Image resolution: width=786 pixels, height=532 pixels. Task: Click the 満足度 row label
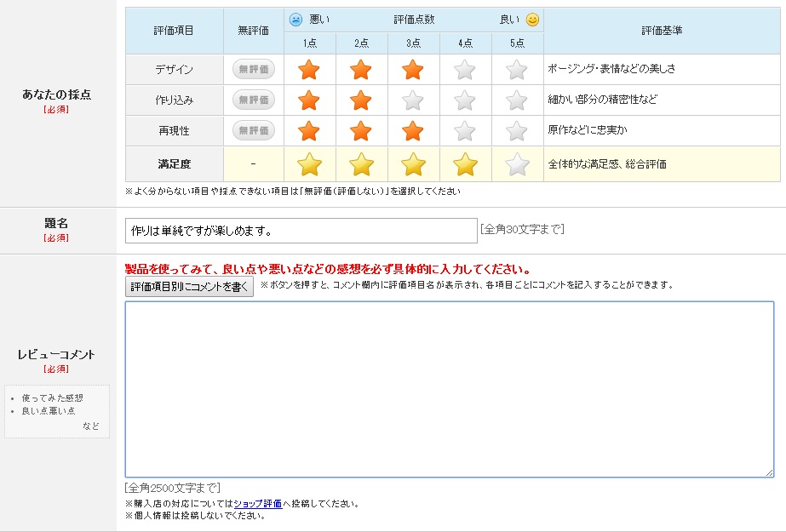coord(174,163)
